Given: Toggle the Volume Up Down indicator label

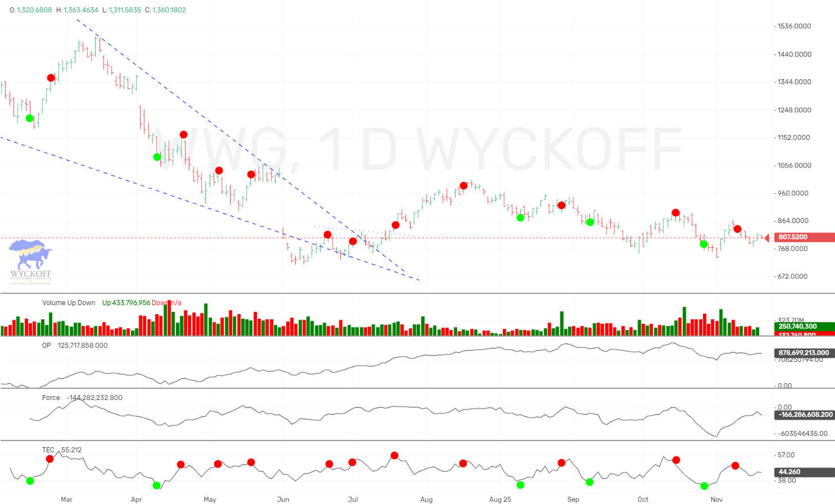Looking at the screenshot, I should point(69,302).
